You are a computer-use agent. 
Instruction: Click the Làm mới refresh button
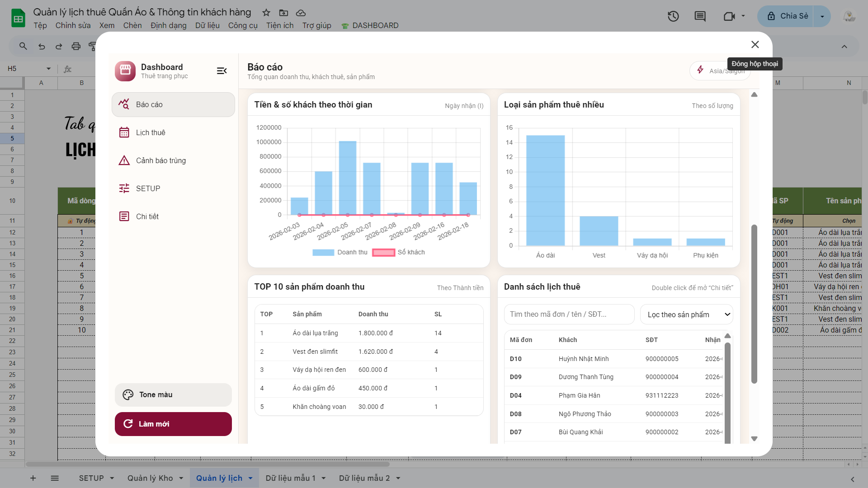173,424
